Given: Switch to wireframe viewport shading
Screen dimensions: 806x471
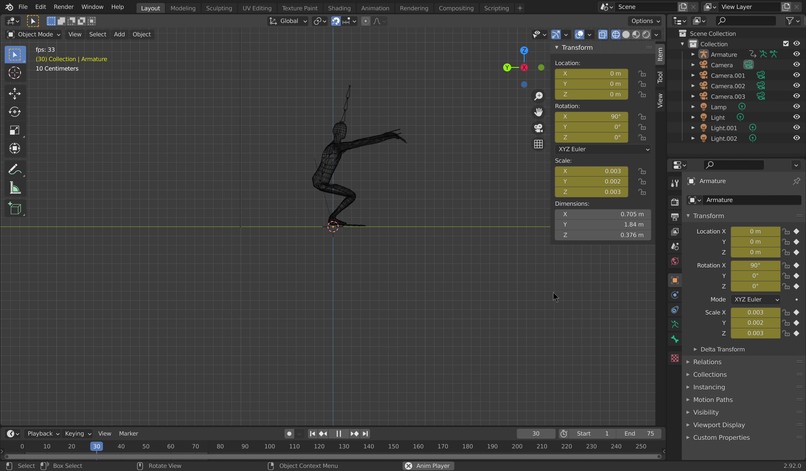Looking at the screenshot, I should (615, 34).
